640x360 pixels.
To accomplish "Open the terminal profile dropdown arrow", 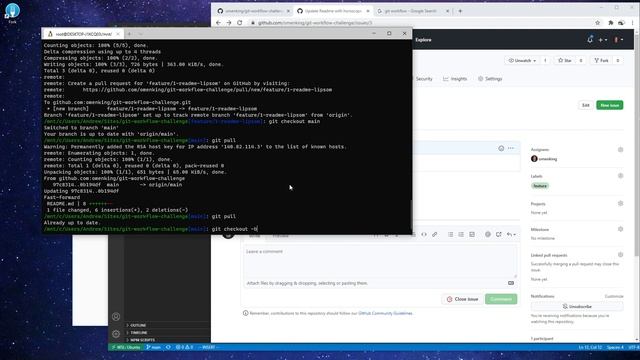I will point(141,34).
